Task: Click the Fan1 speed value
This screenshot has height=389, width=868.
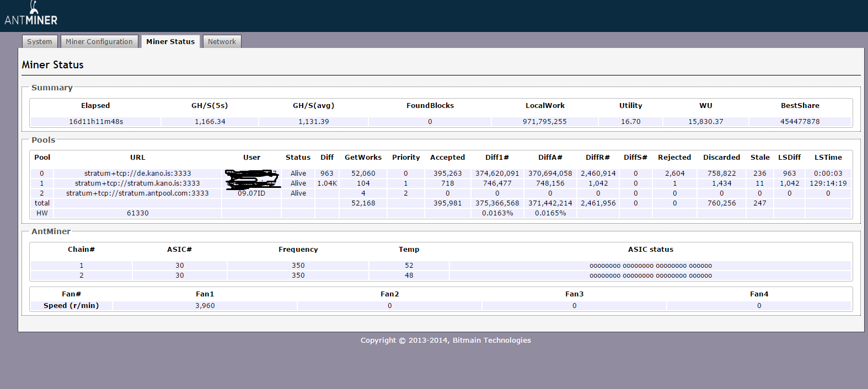Action: [x=205, y=306]
